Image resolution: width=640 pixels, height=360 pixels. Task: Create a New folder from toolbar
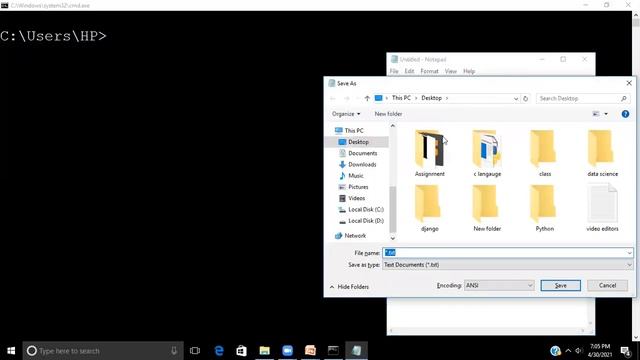(388, 114)
